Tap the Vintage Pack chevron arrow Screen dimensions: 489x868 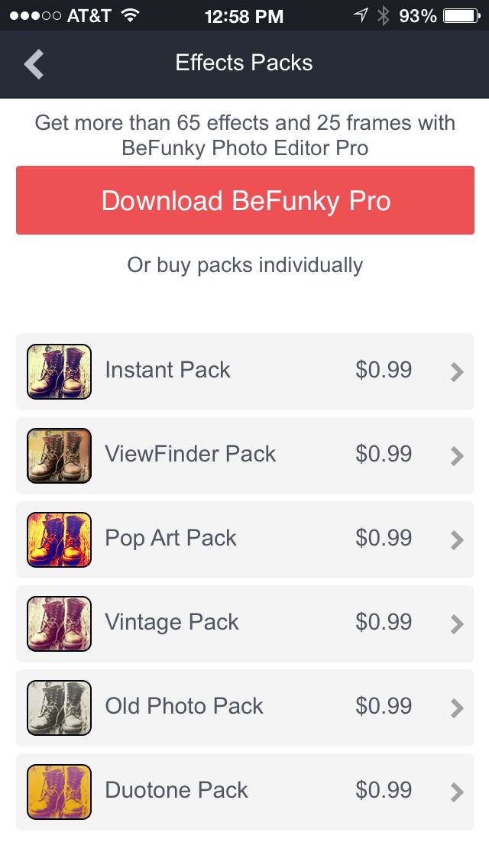pyautogui.click(x=457, y=624)
